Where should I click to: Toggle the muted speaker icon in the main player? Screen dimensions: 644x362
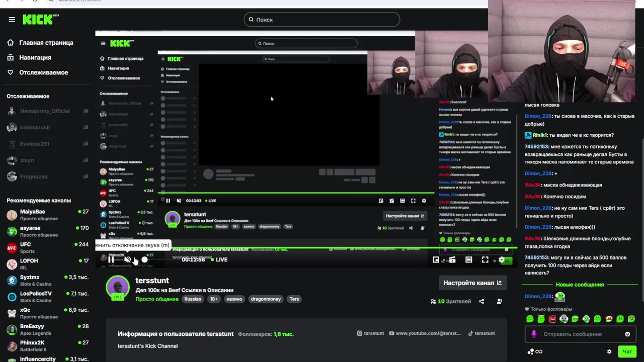tap(128, 259)
